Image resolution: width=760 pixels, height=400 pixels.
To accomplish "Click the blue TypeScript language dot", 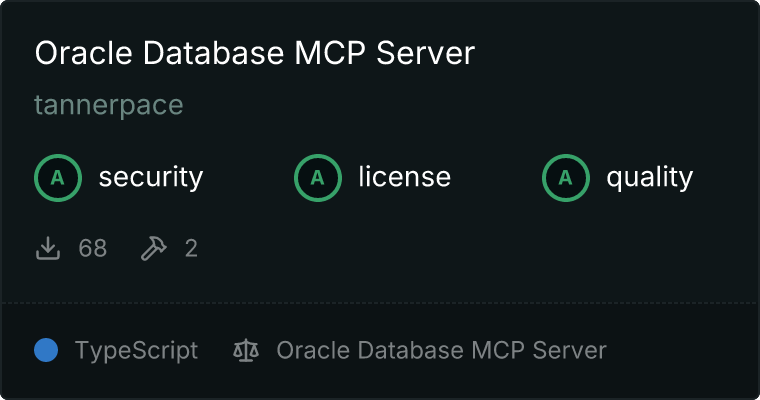I will (x=46, y=350).
